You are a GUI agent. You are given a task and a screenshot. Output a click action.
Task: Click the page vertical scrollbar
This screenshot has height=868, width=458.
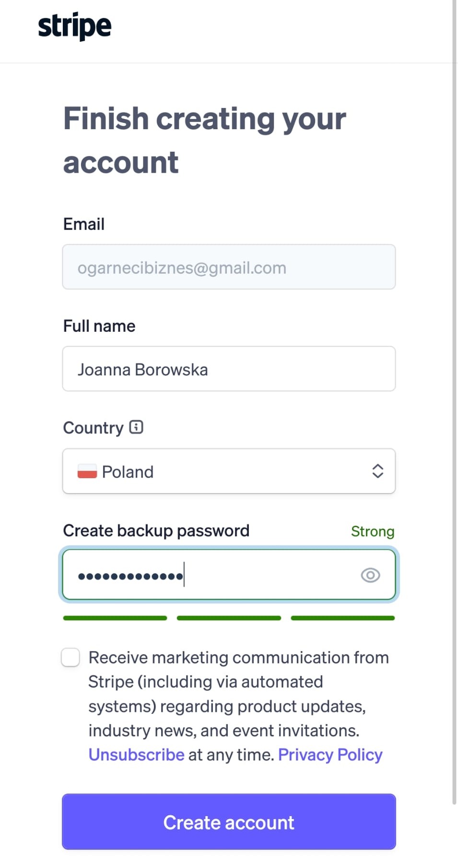(x=454, y=402)
